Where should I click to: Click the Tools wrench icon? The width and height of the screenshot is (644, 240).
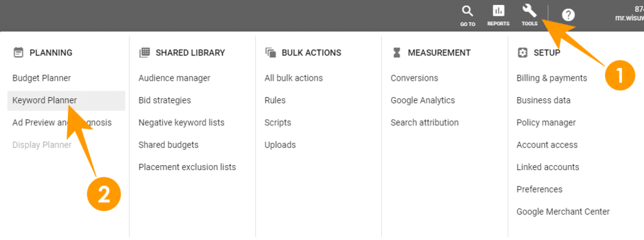click(x=530, y=11)
